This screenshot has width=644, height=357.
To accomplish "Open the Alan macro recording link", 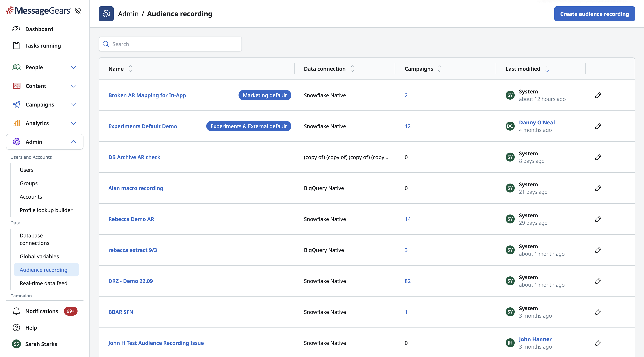I will click(x=135, y=188).
